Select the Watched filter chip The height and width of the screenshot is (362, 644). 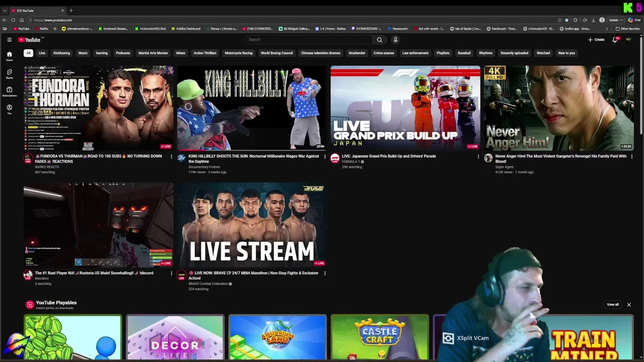pos(543,53)
